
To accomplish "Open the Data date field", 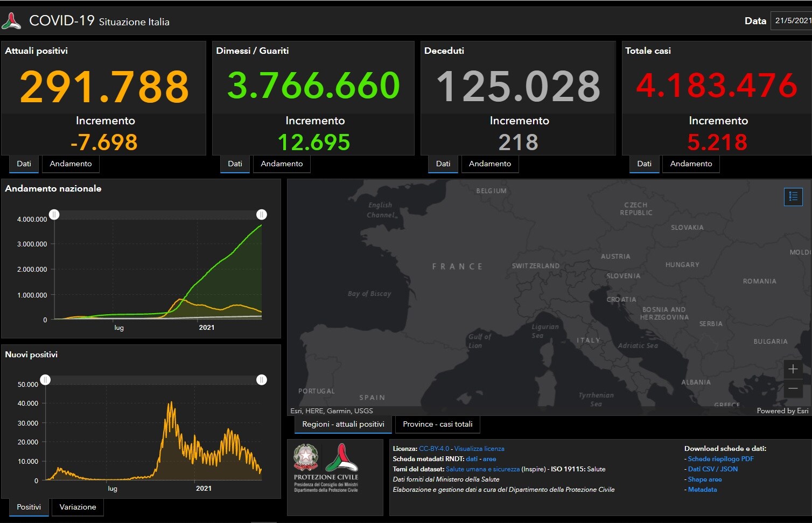I will (x=792, y=21).
